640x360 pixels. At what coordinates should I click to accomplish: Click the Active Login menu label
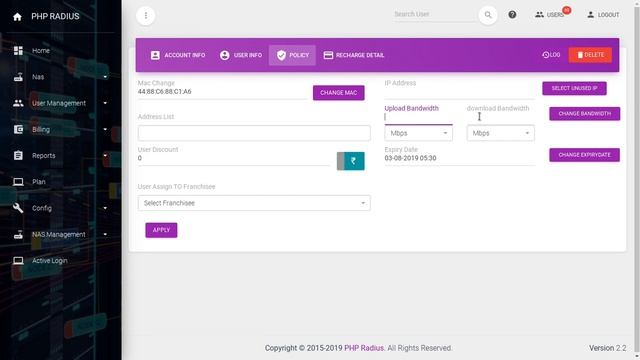coord(50,260)
